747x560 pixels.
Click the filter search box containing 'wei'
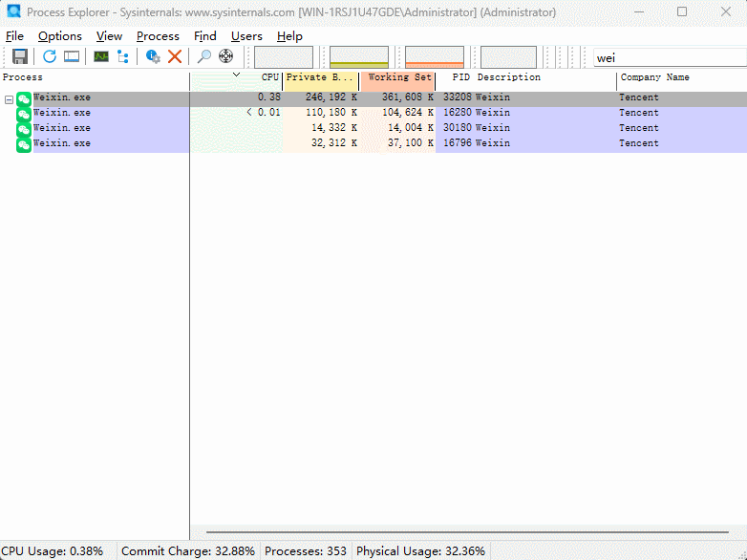[665, 58]
